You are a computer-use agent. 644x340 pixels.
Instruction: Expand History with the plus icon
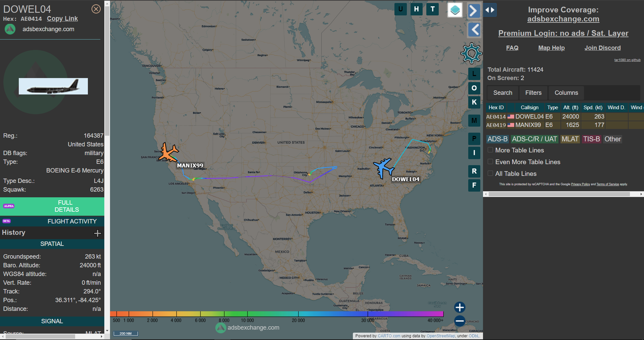coord(98,233)
